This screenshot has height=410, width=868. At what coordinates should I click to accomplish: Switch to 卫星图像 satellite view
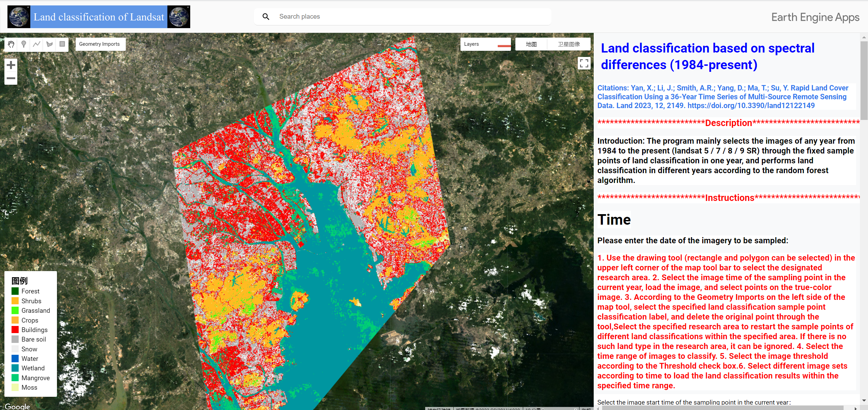pyautogui.click(x=569, y=44)
